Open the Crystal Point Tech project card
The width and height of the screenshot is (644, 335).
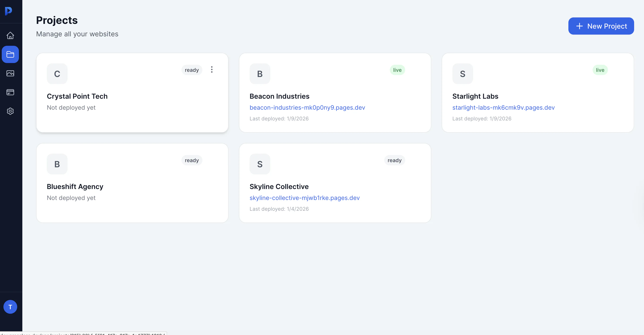(132, 93)
